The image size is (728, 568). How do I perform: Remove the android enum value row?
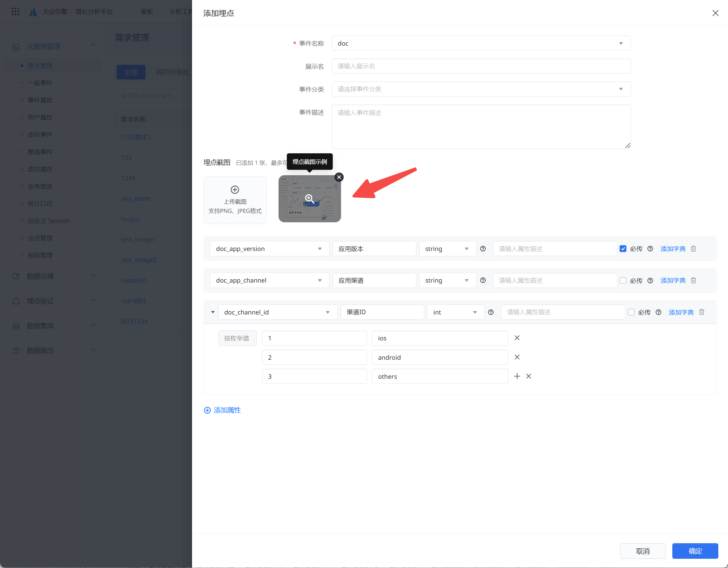click(x=517, y=357)
